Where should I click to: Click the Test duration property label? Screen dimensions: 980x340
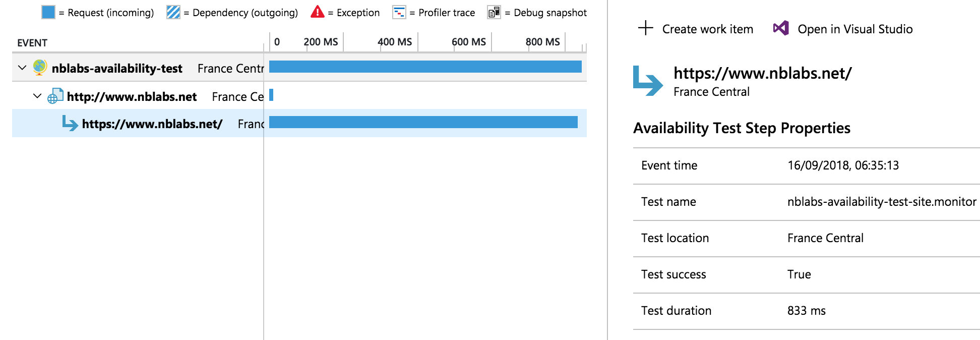tap(676, 311)
